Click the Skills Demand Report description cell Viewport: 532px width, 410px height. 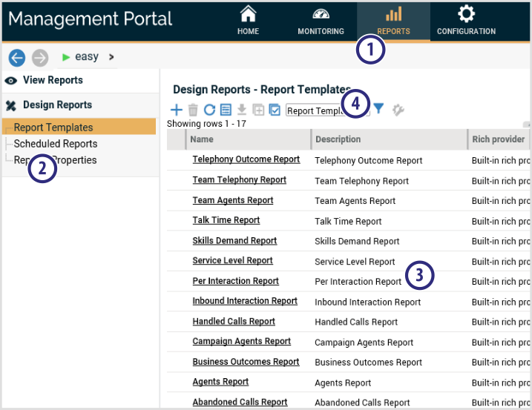click(x=357, y=242)
